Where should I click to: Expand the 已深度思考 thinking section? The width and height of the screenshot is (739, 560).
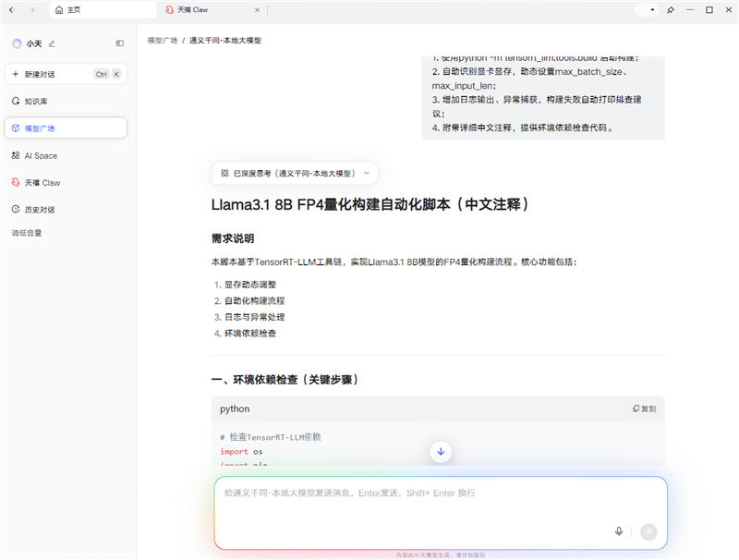click(x=295, y=174)
